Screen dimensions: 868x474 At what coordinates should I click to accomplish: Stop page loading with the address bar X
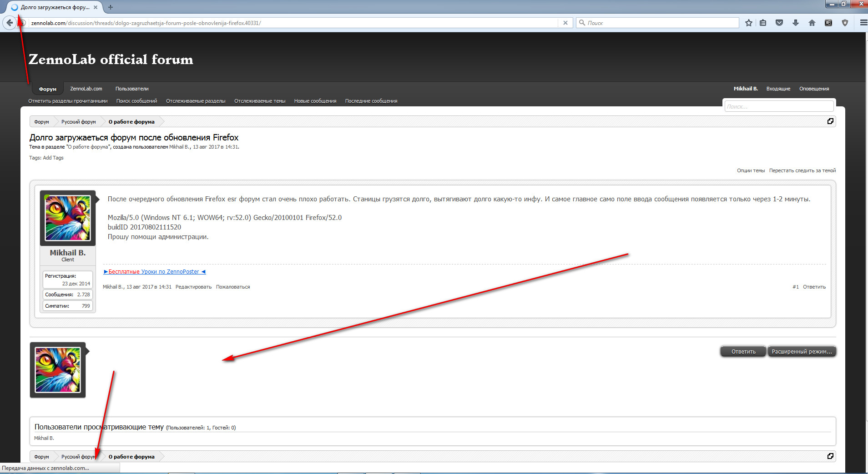coord(565,23)
